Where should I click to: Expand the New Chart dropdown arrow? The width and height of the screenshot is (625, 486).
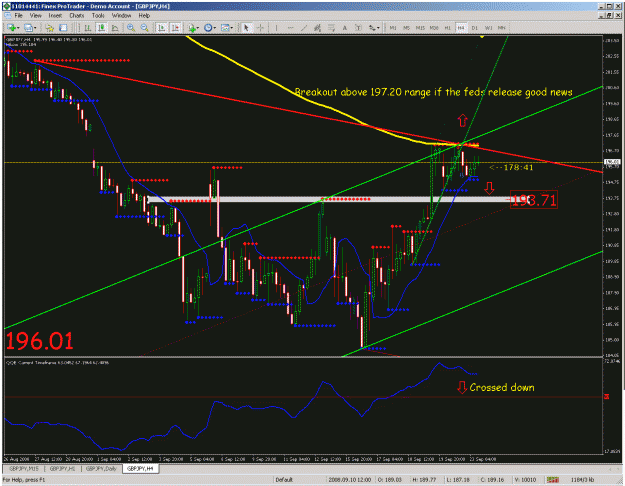(x=18, y=28)
